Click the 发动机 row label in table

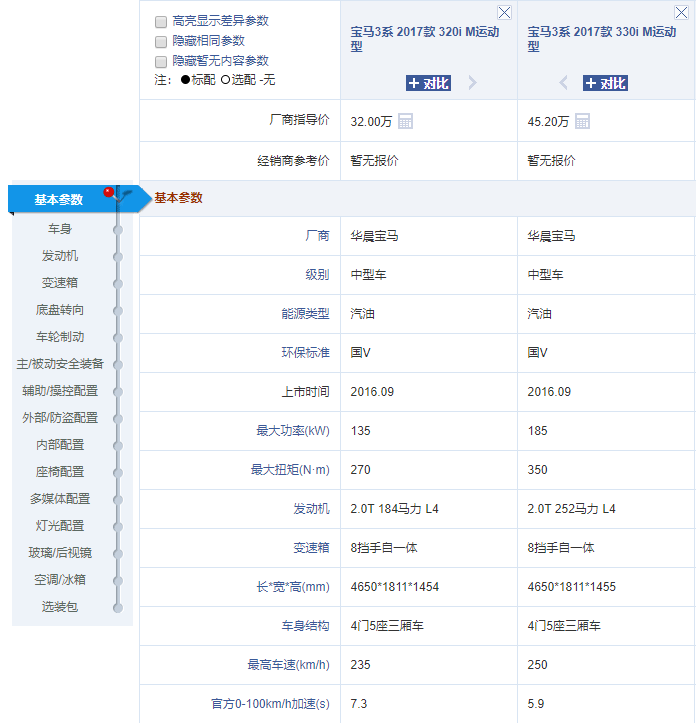click(x=311, y=509)
